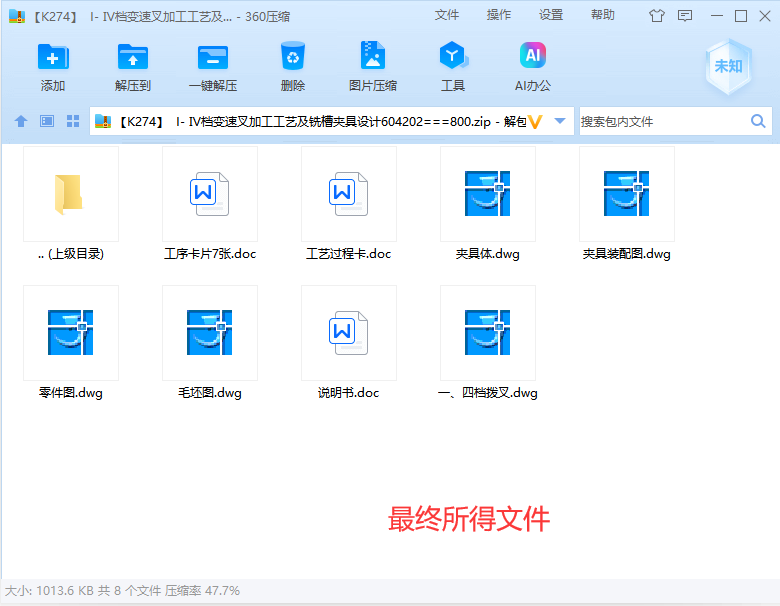Open the 帮助 menu

click(x=603, y=15)
